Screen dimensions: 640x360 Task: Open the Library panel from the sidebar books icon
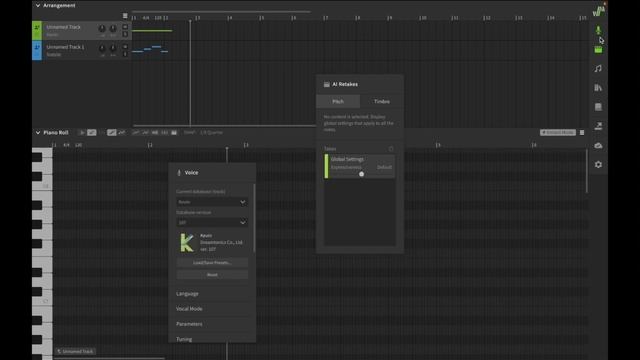tap(598, 88)
